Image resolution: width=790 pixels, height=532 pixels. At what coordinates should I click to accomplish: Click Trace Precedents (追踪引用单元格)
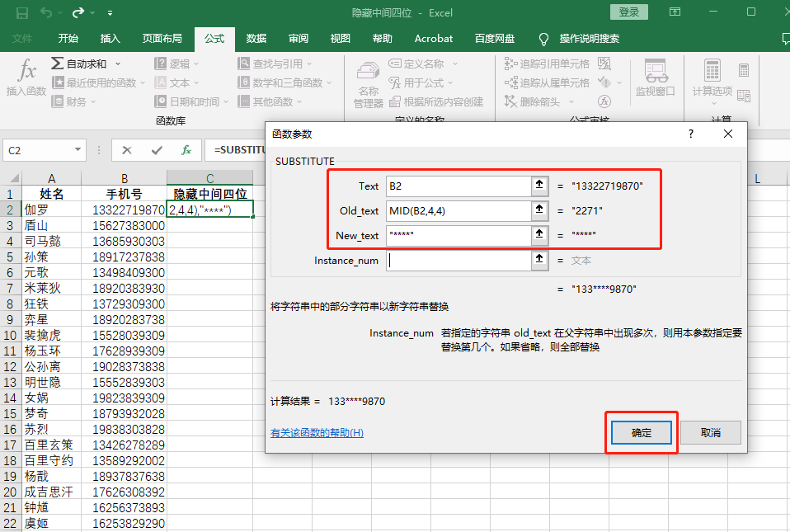pyautogui.click(x=546, y=64)
